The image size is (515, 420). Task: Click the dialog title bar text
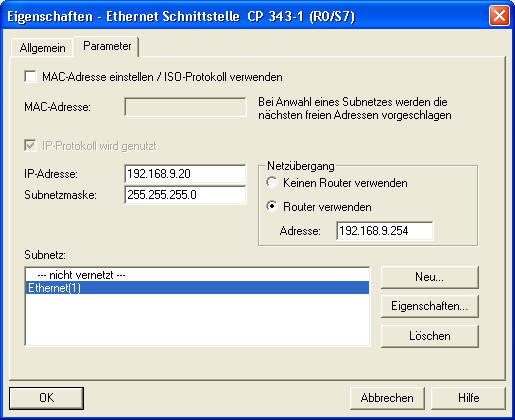181,16
